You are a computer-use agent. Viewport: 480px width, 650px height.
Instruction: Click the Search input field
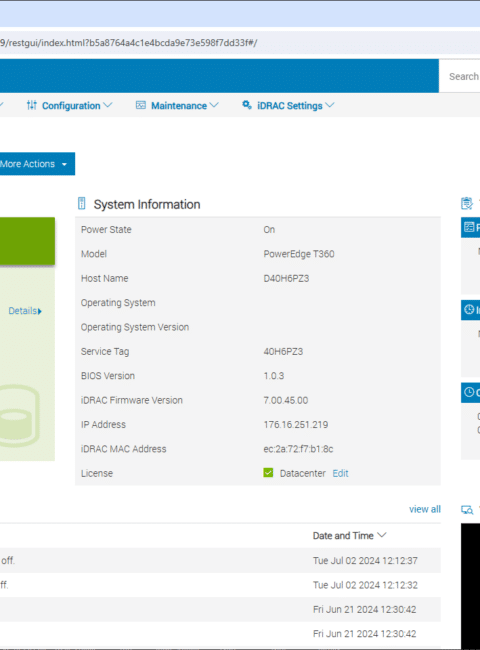click(x=460, y=76)
